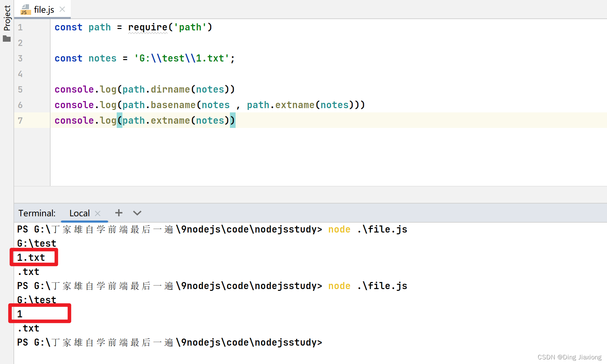Screen dimensions: 607x364
Task: Click the Terminal panel label
Action: pos(37,213)
